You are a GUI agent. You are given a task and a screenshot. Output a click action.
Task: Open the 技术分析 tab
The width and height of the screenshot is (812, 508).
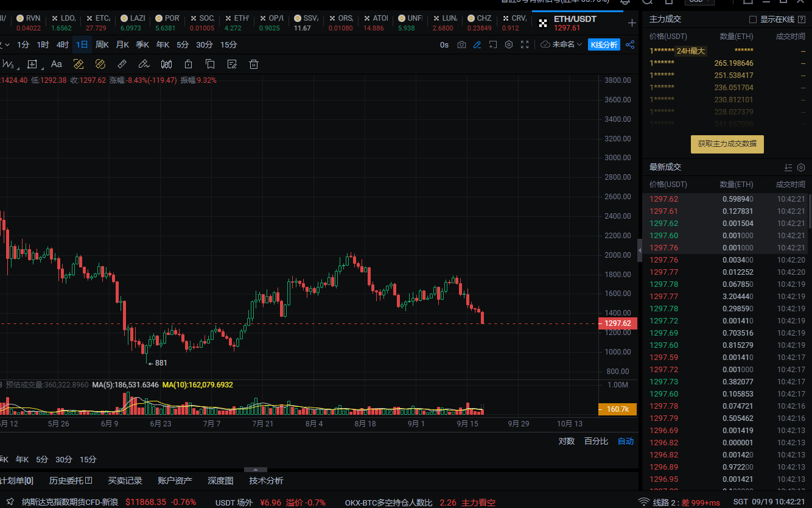266,481
